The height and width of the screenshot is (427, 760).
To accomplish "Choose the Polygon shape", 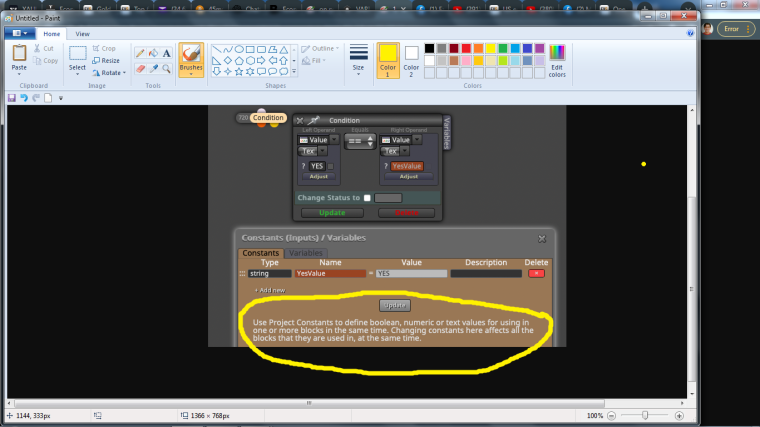I will 272,49.
